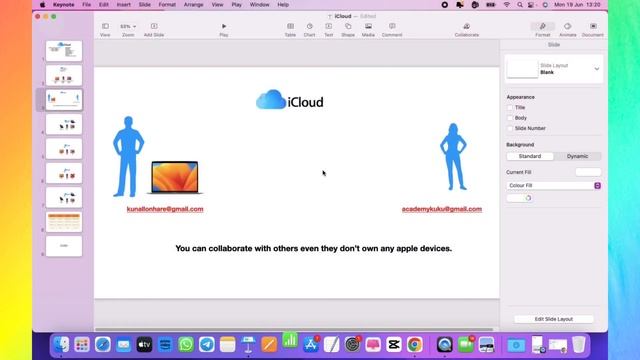
Task: Open Apple TV from the Dock
Action: tap(144, 344)
